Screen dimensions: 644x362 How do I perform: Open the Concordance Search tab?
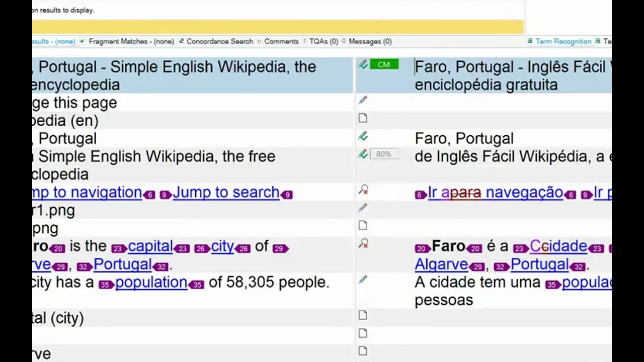click(x=219, y=41)
